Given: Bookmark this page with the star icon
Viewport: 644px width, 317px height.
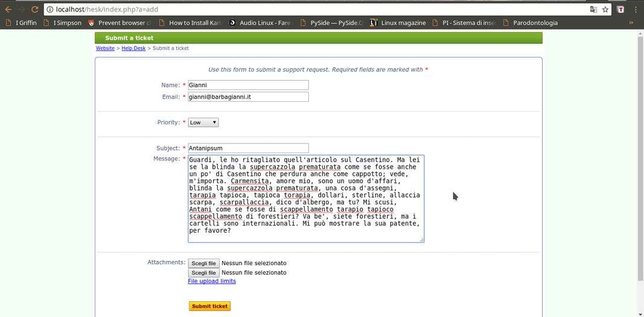Looking at the screenshot, I should (605, 10).
